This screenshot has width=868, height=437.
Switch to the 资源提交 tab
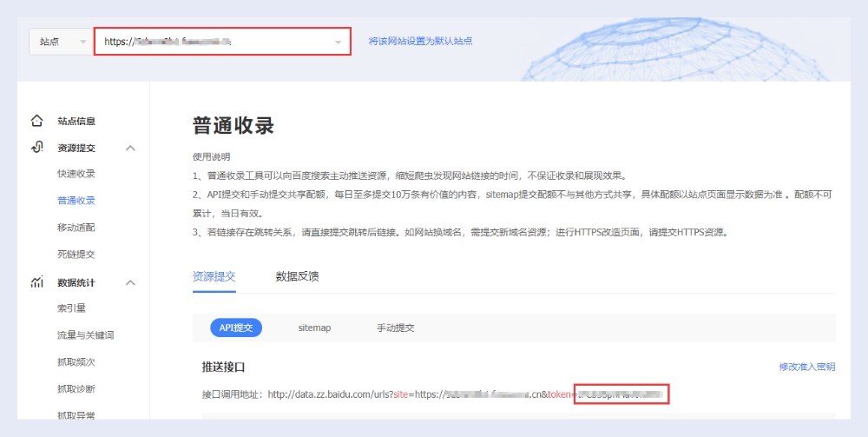point(214,276)
